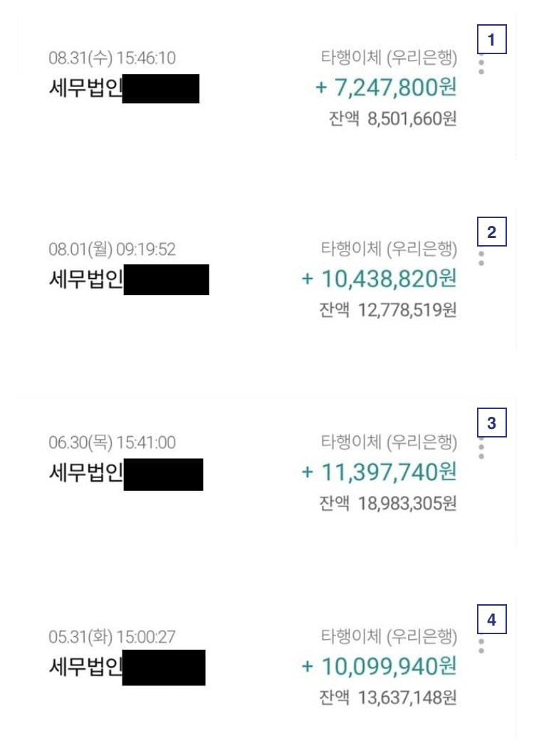Click the numbered box labeled 2
The height and width of the screenshot is (756, 534).
click(491, 232)
